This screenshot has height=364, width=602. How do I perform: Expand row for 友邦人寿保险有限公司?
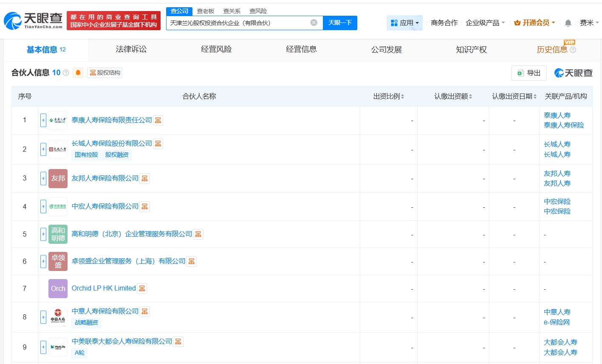[x=43, y=178]
